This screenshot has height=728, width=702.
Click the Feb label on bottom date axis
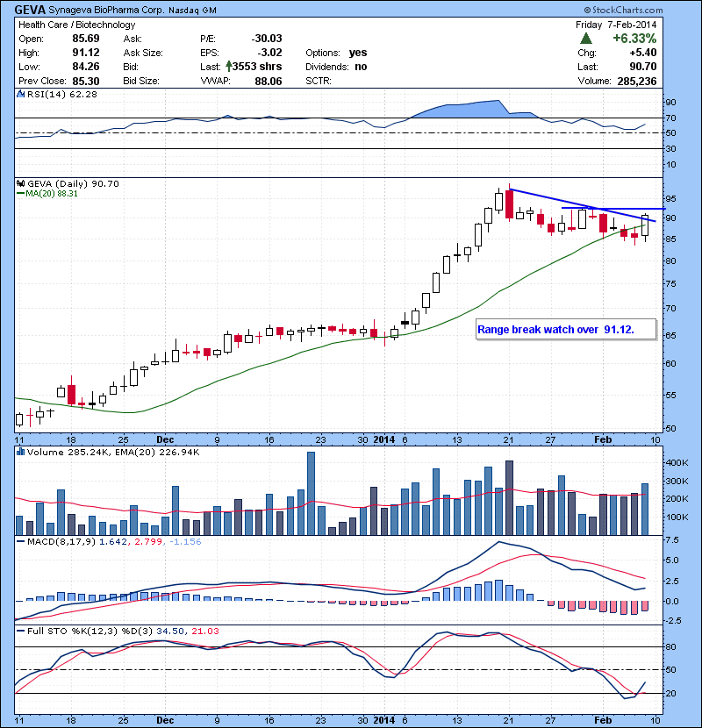click(603, 720)
